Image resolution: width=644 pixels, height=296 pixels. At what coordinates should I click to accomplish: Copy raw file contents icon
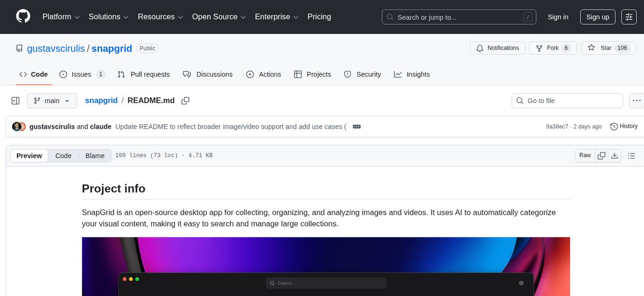[601, 156]
